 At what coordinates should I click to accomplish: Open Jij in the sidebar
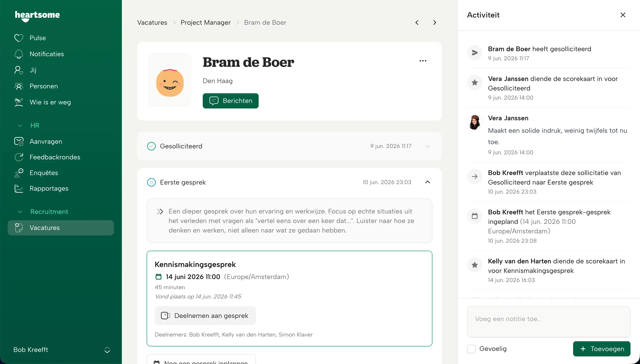[33, 70]
